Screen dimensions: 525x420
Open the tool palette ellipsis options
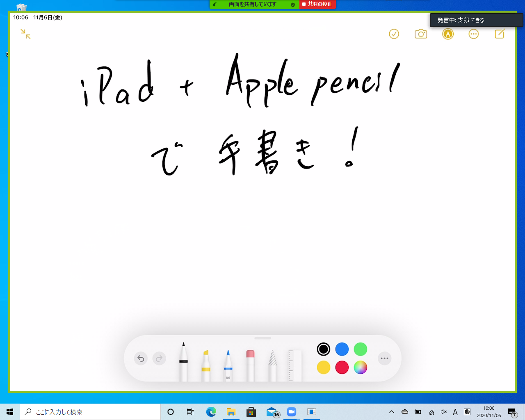[384, 358]
